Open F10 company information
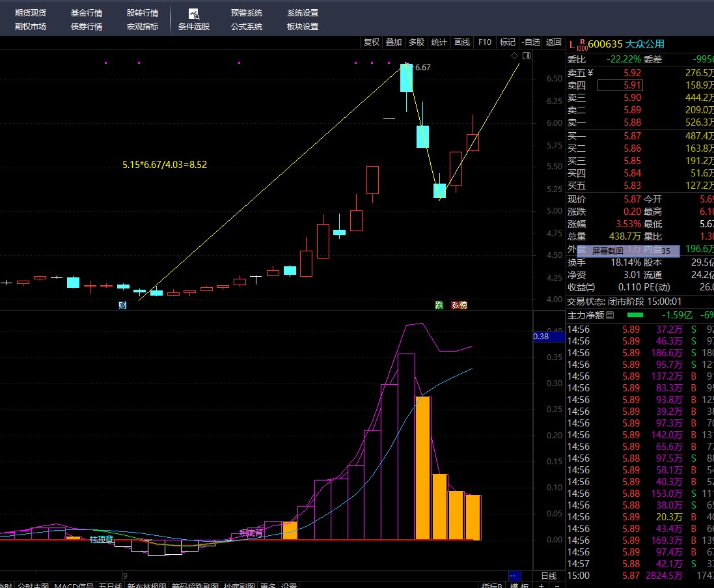Image resolution: width=714 pixels, height=588 pixels. tap(485, 42)
